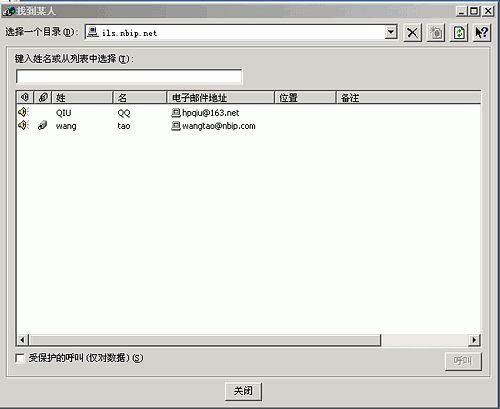
Task: Click speaker icon in QIU row
Action: 23,112
